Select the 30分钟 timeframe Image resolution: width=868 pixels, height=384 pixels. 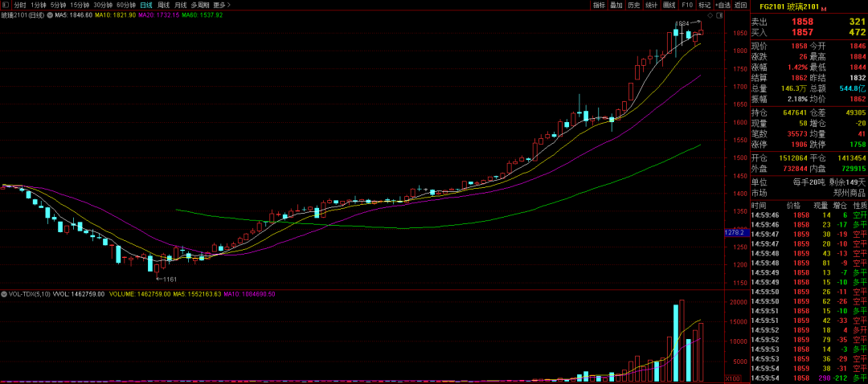103,5
